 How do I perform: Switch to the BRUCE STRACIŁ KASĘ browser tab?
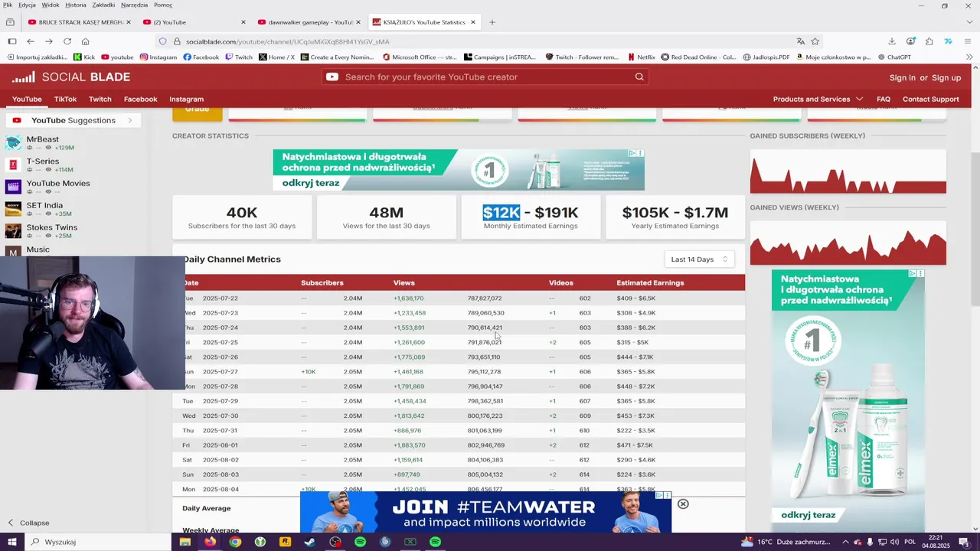click(x=79, y=22)
